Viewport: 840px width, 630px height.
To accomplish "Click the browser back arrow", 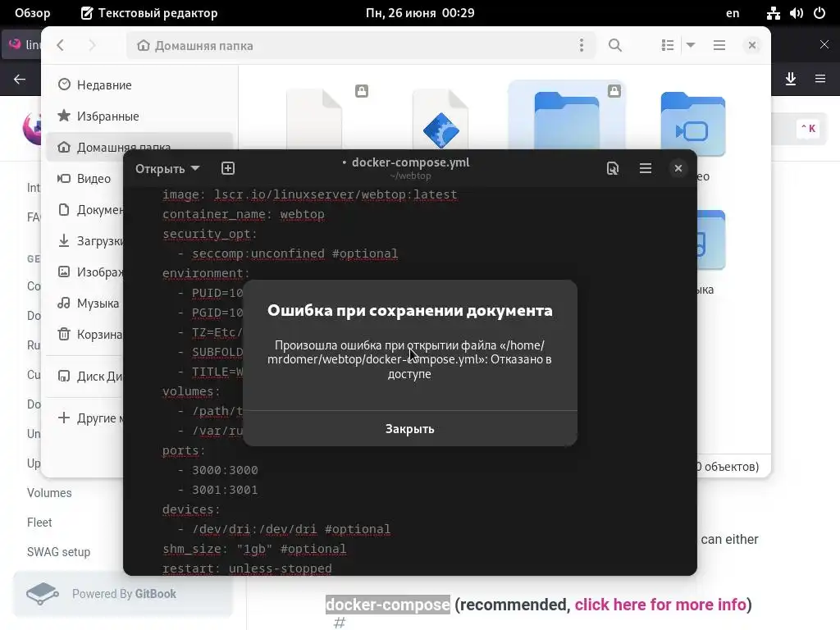I will 20,80.
